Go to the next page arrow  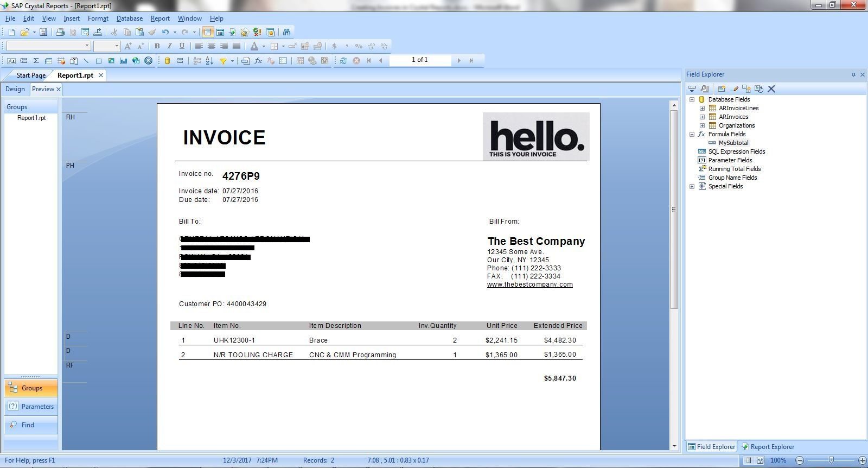[459, 61]
